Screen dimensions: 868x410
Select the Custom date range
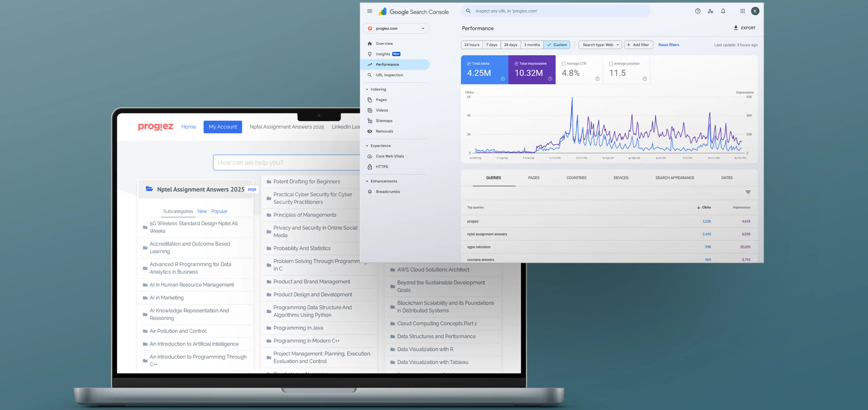[557, 45]
